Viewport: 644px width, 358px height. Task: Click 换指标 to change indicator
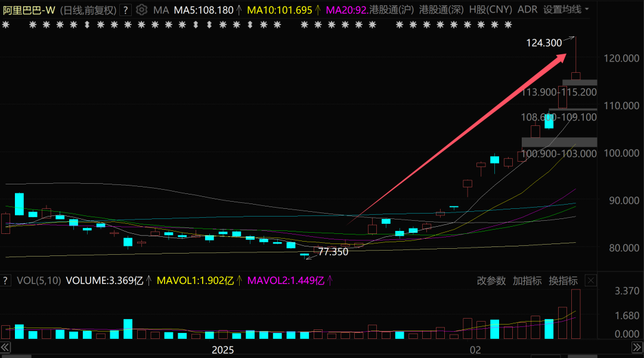[563, 280]
